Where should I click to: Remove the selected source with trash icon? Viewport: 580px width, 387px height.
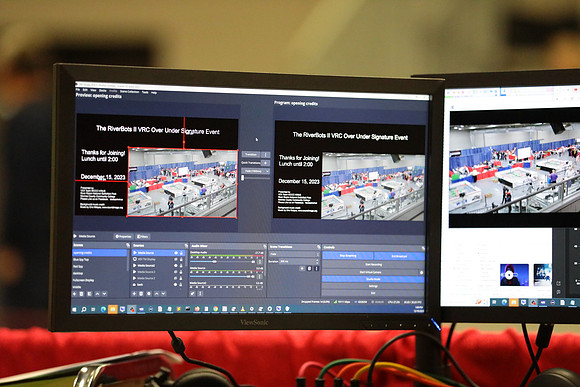point(141,294)
